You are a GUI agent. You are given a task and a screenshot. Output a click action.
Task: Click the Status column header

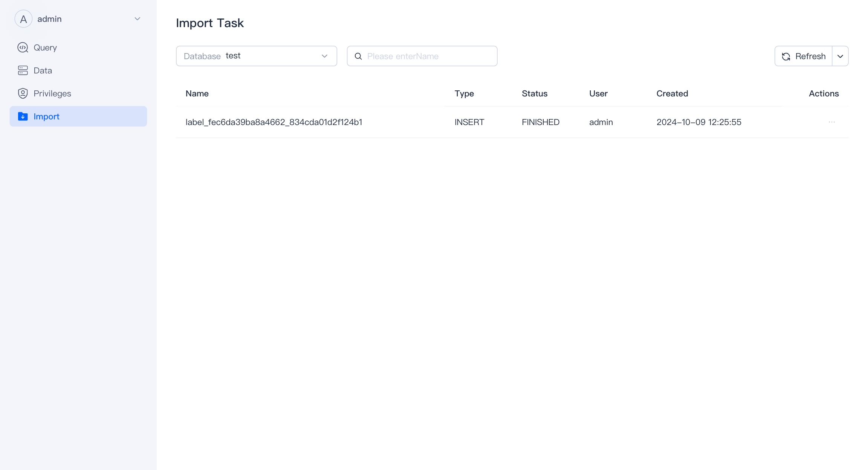[x=534, y=93]
